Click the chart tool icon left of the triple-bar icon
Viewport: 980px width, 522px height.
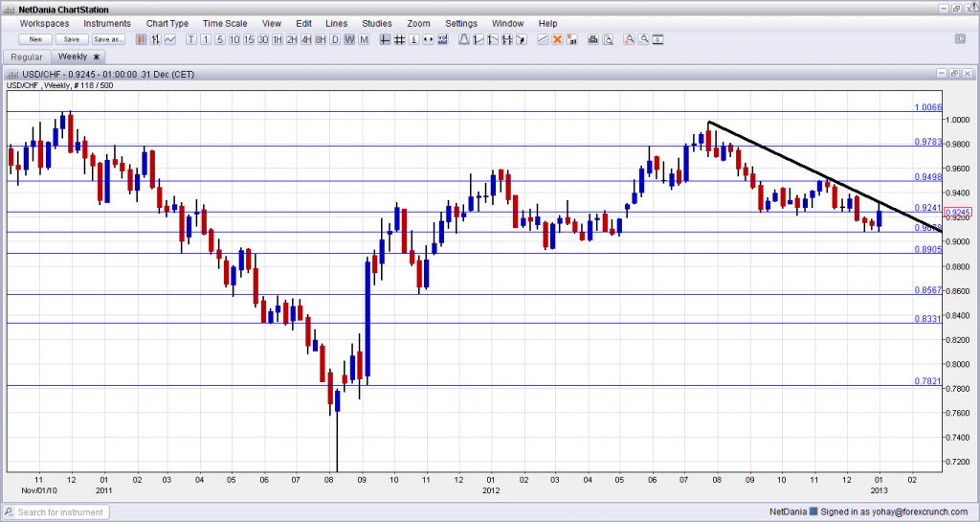tap(493, 39)
